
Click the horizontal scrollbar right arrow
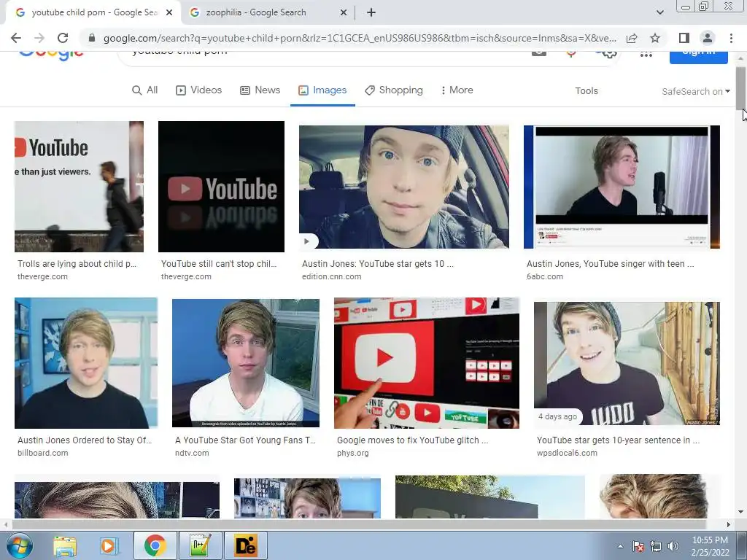[729, 524]
